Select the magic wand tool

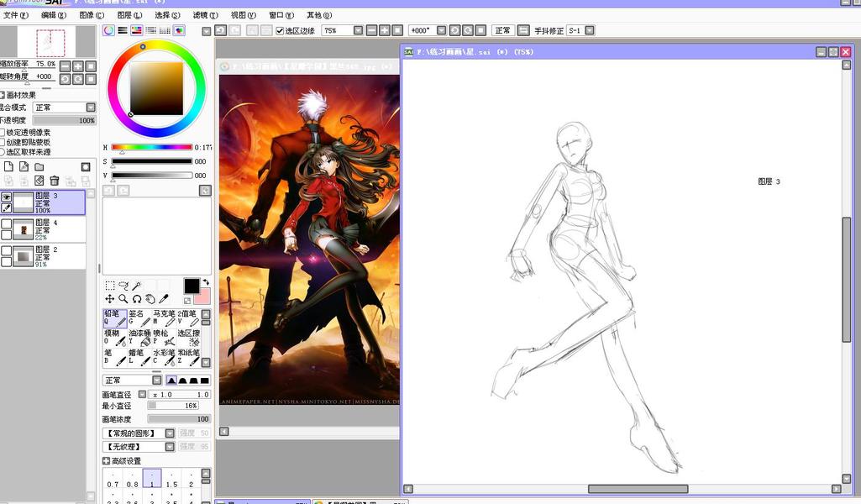[x=136, y=286]
